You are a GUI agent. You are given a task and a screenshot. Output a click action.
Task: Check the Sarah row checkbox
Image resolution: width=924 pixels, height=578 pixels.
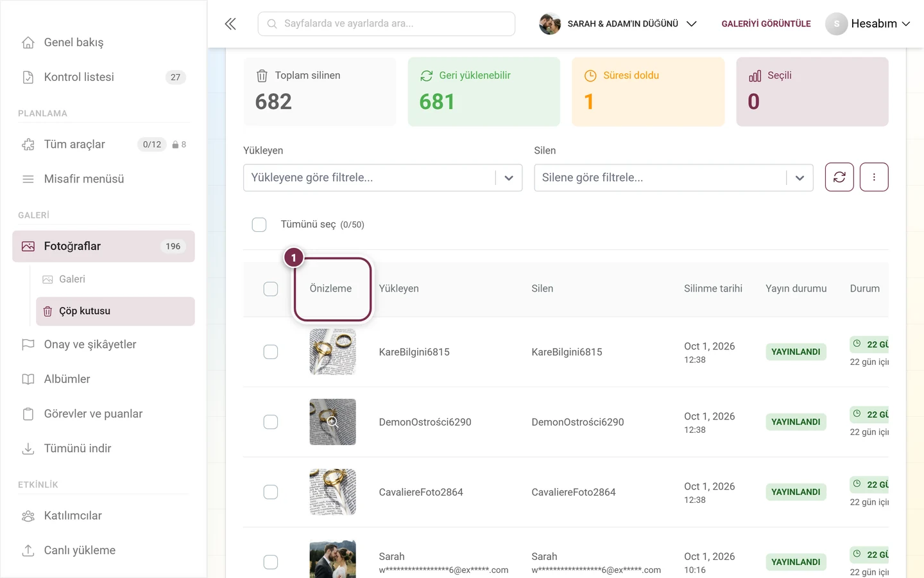[271, 562]
